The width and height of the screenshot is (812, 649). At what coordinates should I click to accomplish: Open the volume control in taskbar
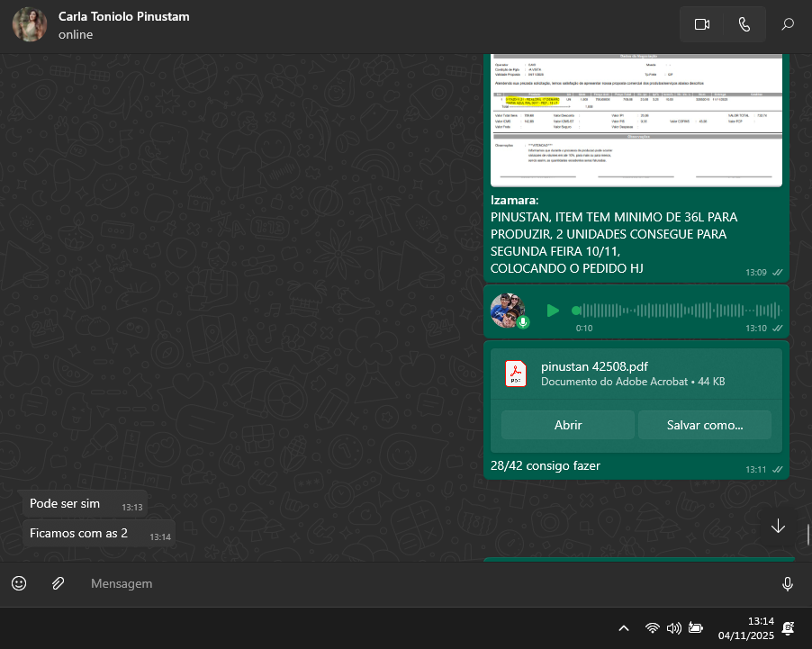click(673, 628)
